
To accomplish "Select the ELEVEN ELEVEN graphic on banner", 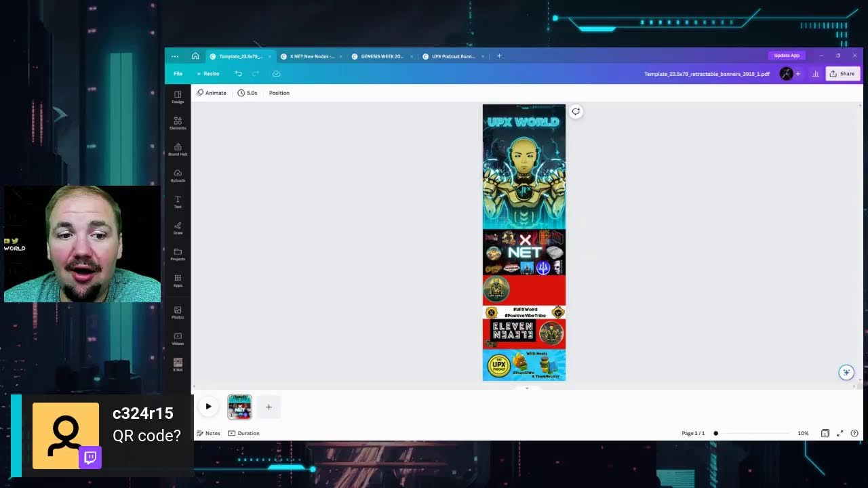I will point(513,331).
